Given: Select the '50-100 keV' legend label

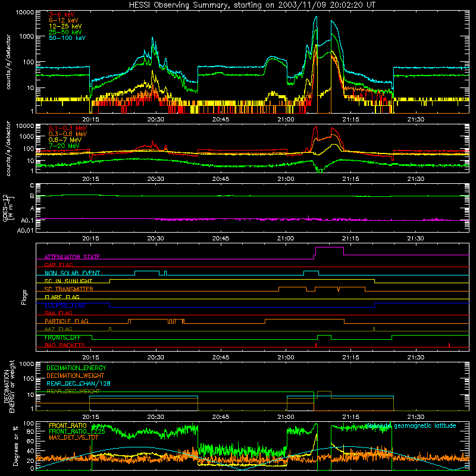Looking at the screenshot, I should point(67,38).
